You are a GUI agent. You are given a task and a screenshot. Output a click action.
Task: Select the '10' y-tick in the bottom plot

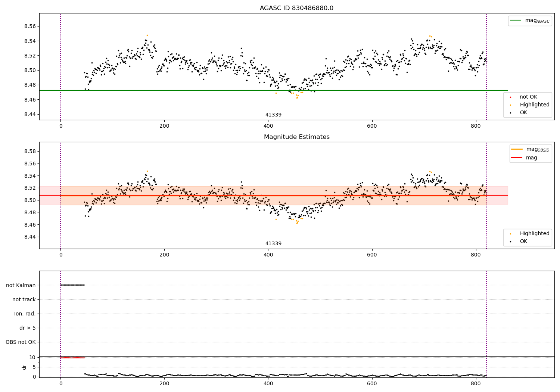click(x=32, y=358)
